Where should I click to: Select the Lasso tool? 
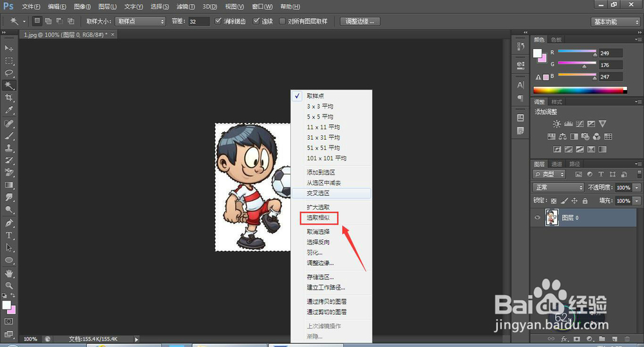(9, 73)
